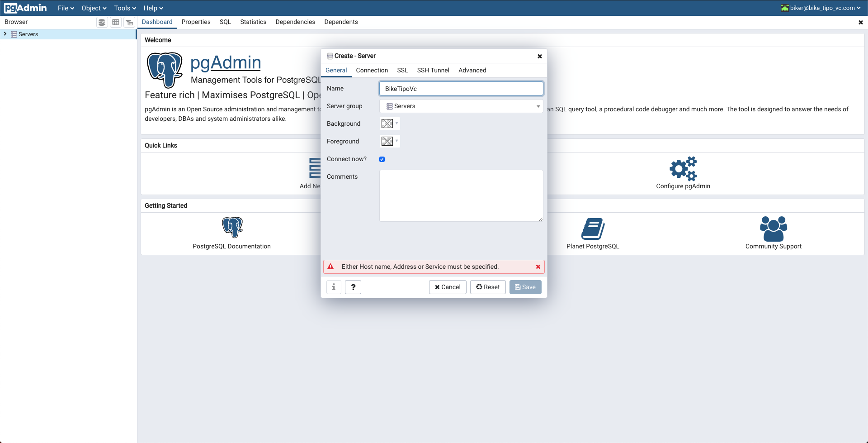868x443 pixels.
Task: Open the Object menu
Action: pos(94,8)
